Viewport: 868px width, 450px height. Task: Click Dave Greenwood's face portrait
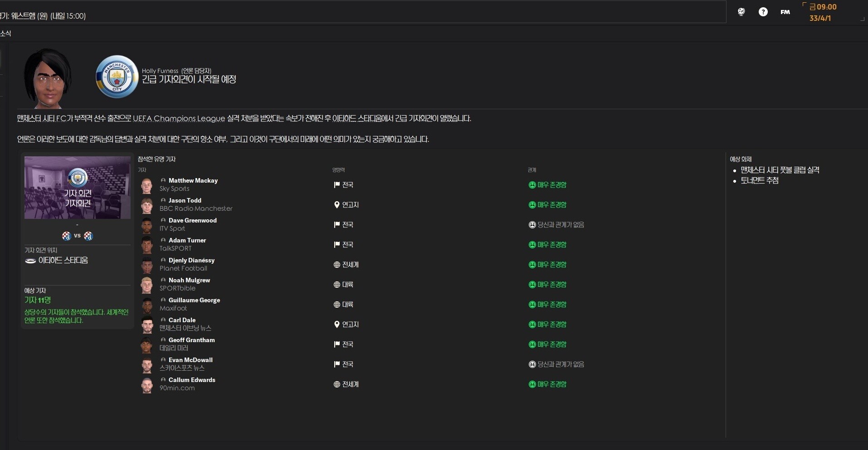146,225
